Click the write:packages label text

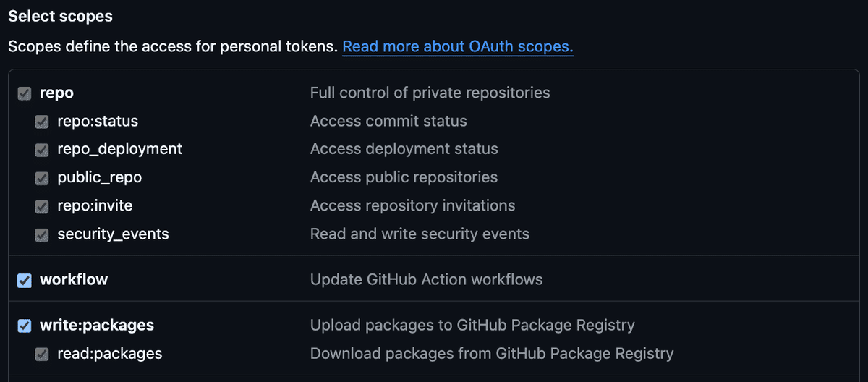tap(97, 325)
